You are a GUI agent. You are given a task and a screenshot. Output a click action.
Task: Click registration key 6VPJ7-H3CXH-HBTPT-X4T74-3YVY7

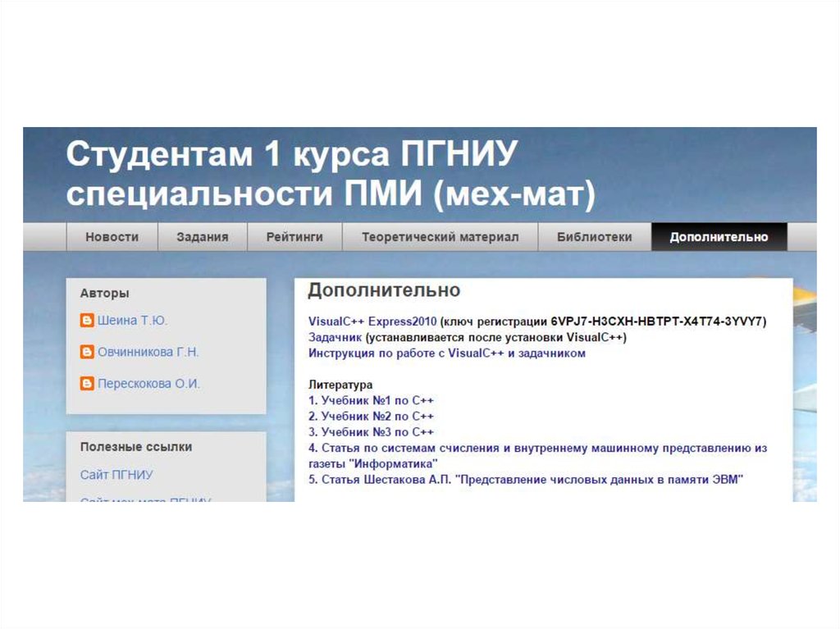(x=657, y=321)
